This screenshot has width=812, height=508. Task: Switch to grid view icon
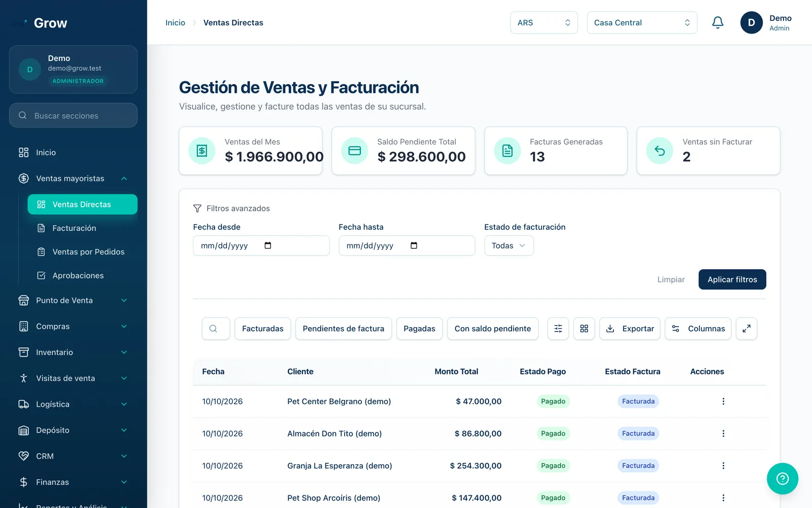(584, 329)
